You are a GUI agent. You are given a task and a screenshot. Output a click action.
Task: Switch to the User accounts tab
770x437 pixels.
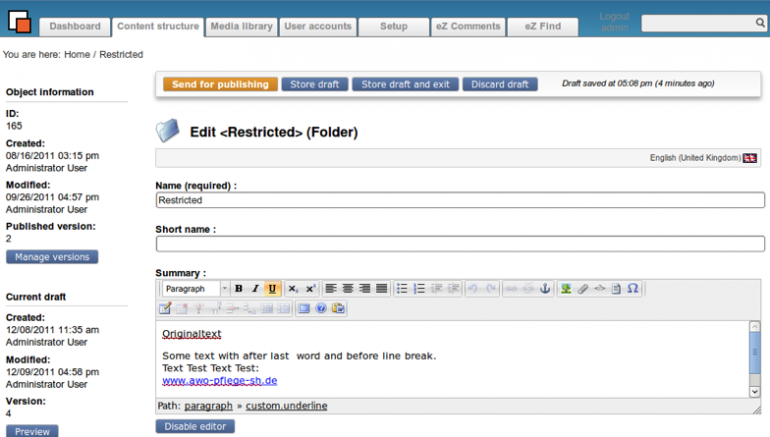pos(318,27)
